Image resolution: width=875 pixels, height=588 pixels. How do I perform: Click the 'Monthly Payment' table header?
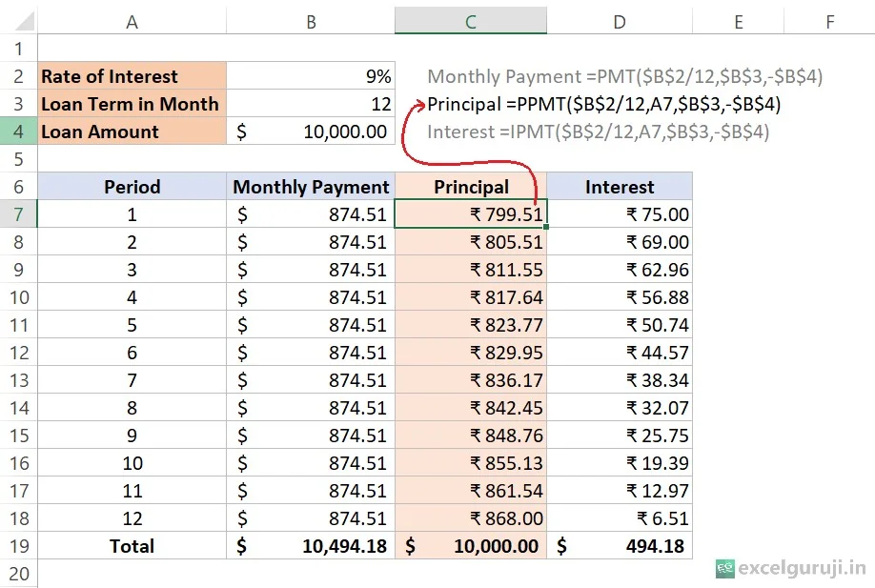click(x=311, y=187)
